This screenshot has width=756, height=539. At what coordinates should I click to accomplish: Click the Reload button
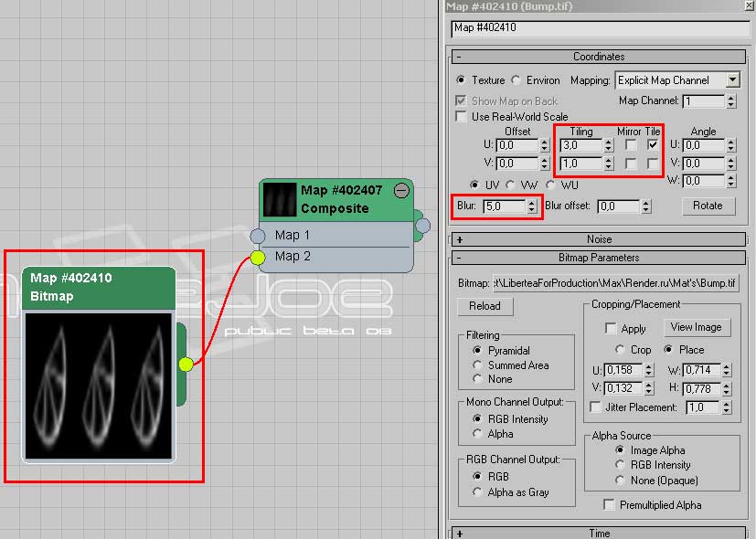pos(484,306)
